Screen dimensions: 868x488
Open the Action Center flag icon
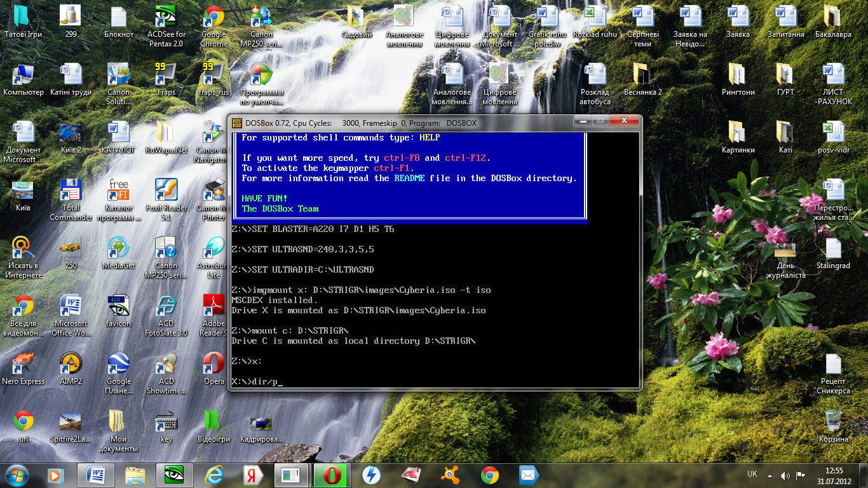coord(801,475)
